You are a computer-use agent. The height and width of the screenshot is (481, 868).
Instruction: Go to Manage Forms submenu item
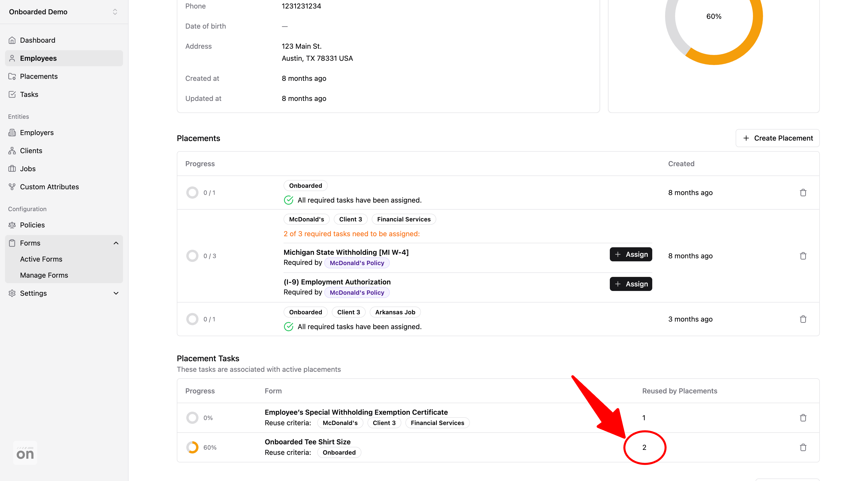[x=44, y=275]
